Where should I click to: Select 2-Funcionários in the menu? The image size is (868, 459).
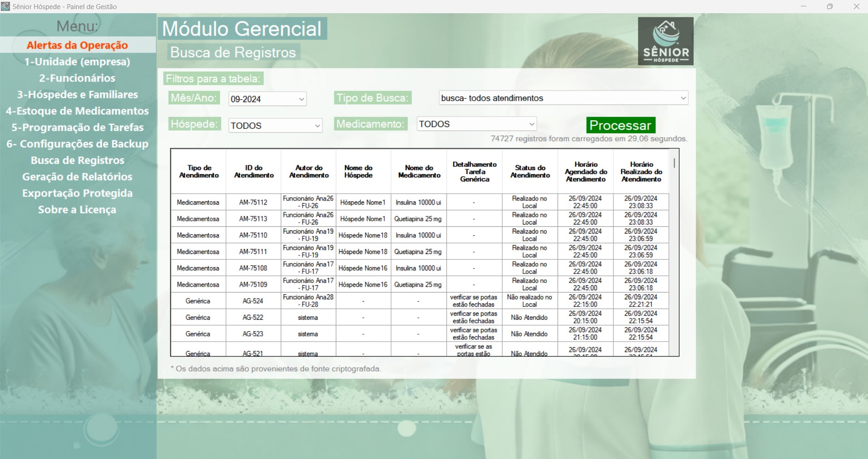[x=77, y=78]
